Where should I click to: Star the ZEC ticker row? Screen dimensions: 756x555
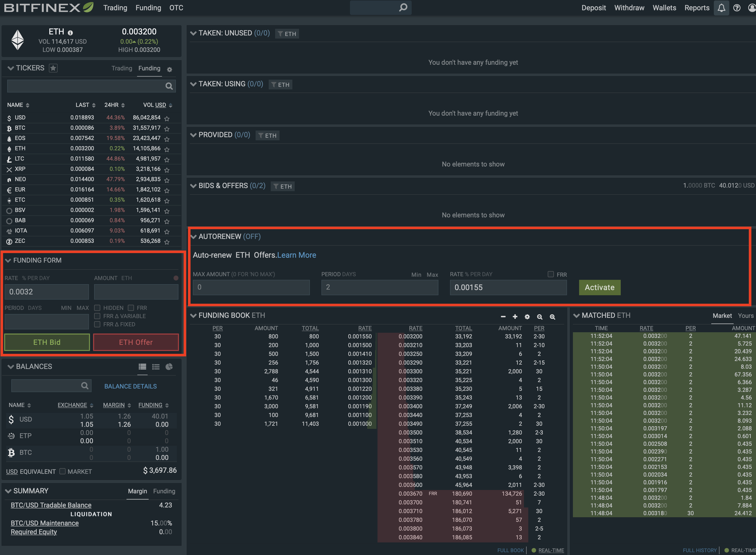(167, 241)
